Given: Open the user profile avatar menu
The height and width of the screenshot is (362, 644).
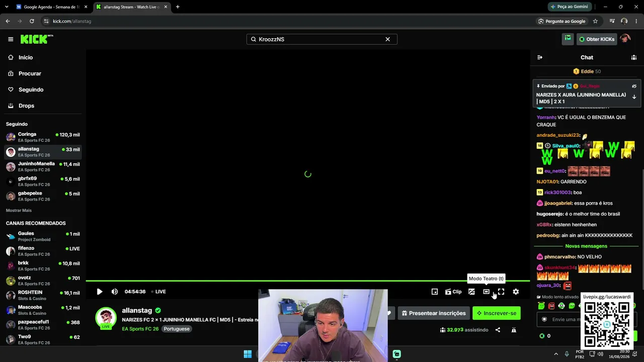Looking at the screenshot, I should click(625, 39).
